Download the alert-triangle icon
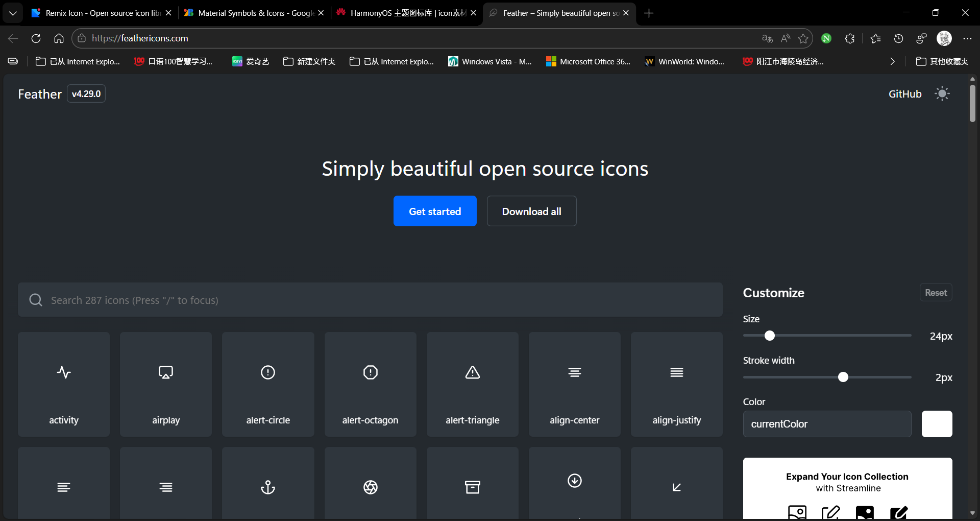The height and width of the screenshot is (521, 980). 472,384
